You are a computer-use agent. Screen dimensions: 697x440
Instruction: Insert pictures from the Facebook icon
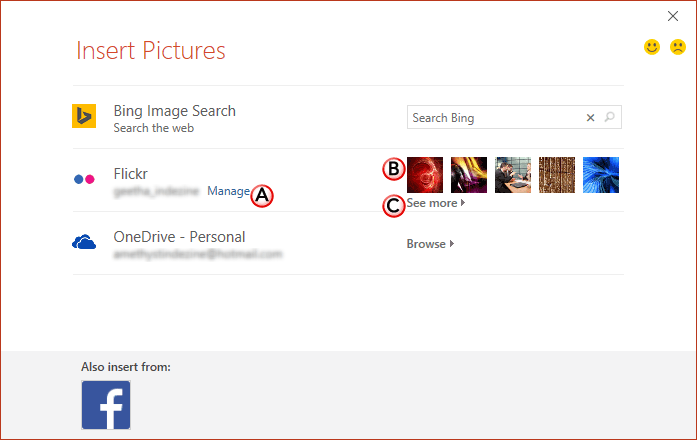[x=106, y=405]
